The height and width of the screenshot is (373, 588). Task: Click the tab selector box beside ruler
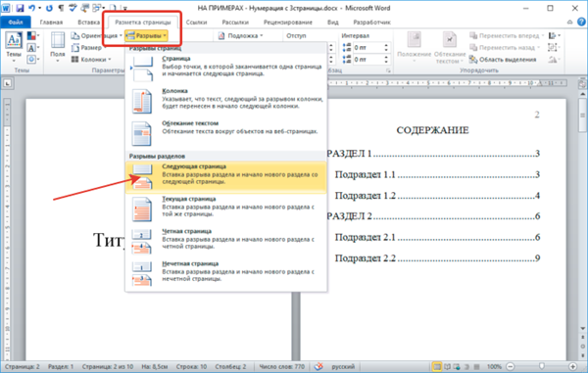(8, 84)
